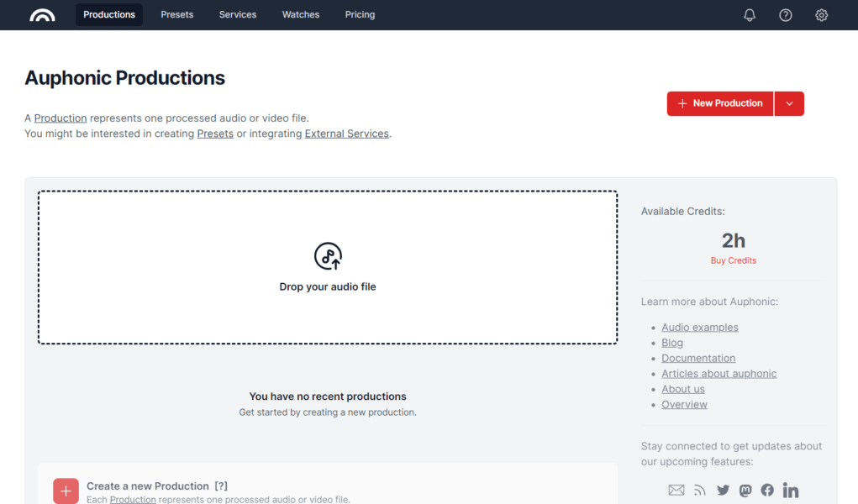Open the Facebook icon
This screenshot has width=858, height=504.
(x=767, y=490)
